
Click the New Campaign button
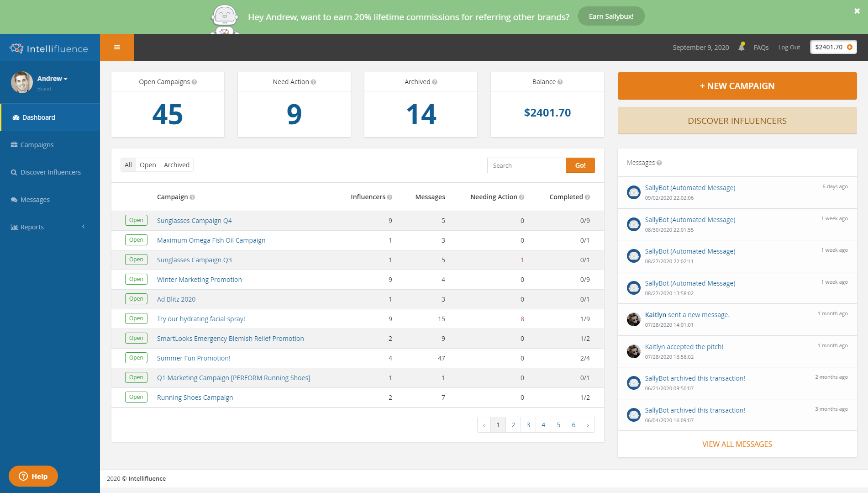tap(737, 86)
